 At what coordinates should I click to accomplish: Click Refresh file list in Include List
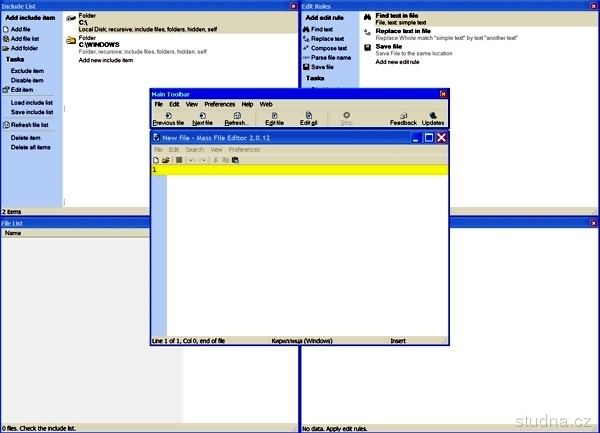click(26, 125)
